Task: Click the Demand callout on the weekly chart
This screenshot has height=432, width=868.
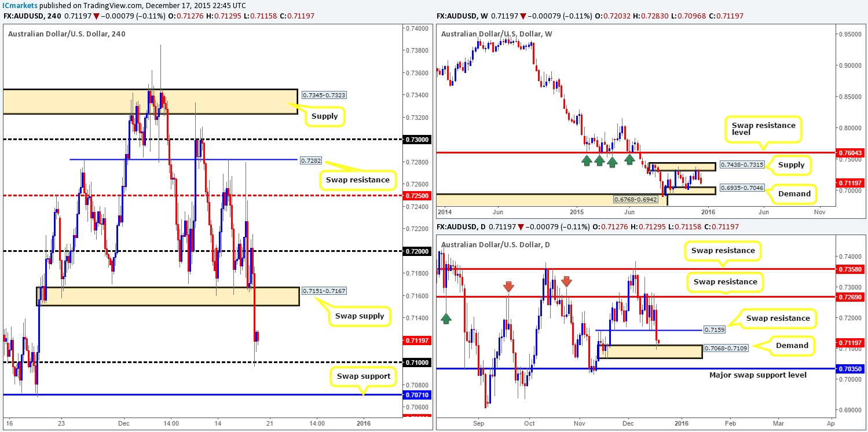Action: pyautogui.click(x=794, y=193)
